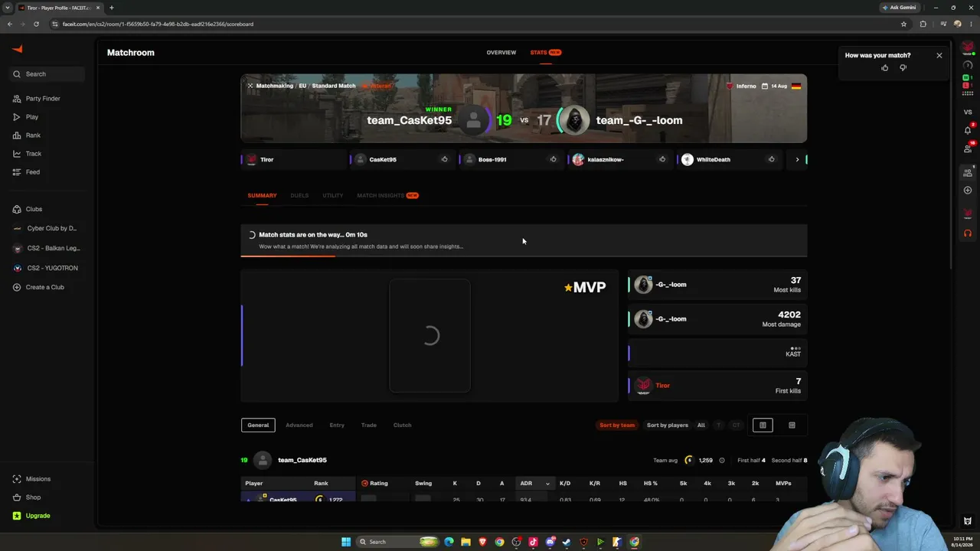Viewport: 980px width, 551px height.
Task: Go to the Play section
Action: point(31,117)
